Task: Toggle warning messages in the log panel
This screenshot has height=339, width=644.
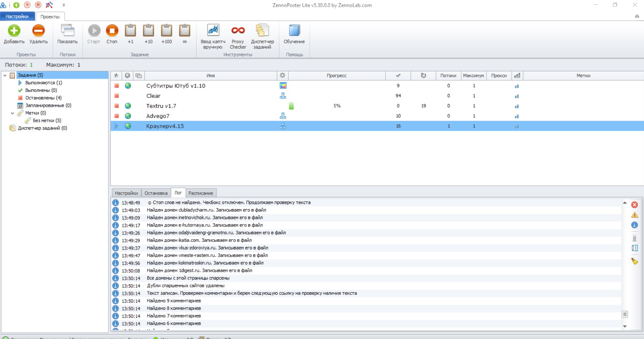Action: click(635, 215)
